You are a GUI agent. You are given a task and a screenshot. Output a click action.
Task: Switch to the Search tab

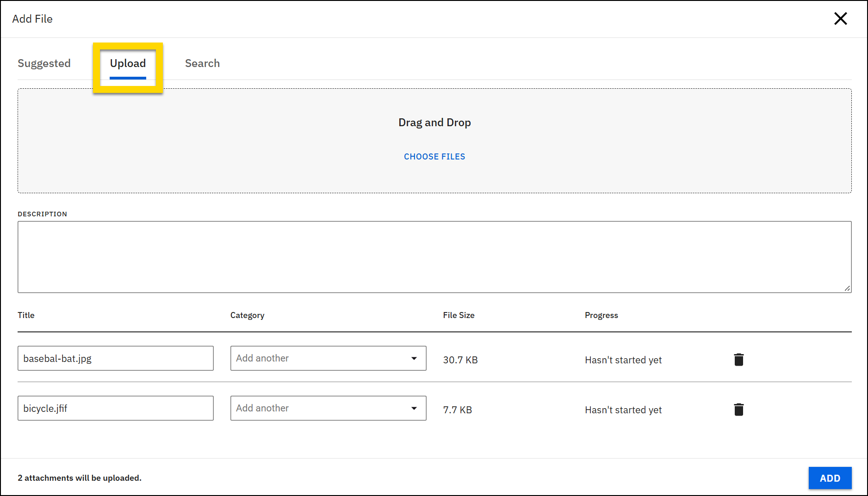(x=202, y=63)
